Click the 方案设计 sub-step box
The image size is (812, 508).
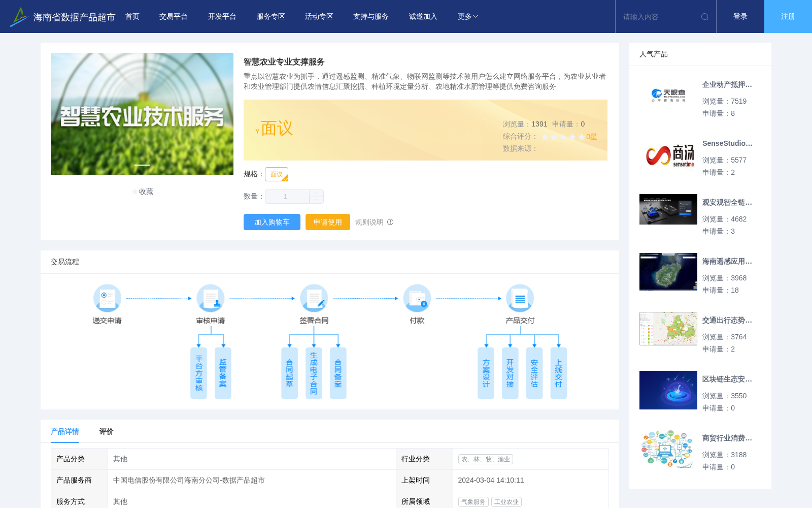(x=486, y=373)
